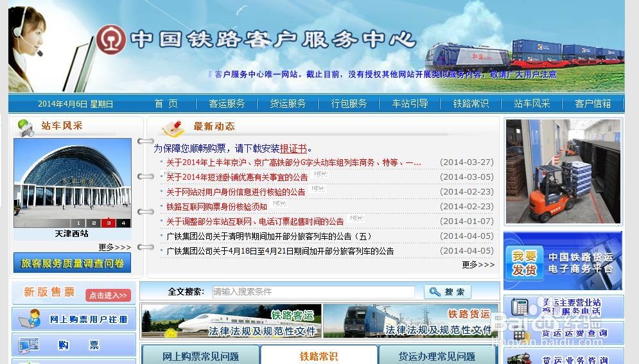This screenshot has width=639, height=364.
Task: Open notice 关于2014年上半年京沪、京广高铁
Action: (x=293, y=162)
